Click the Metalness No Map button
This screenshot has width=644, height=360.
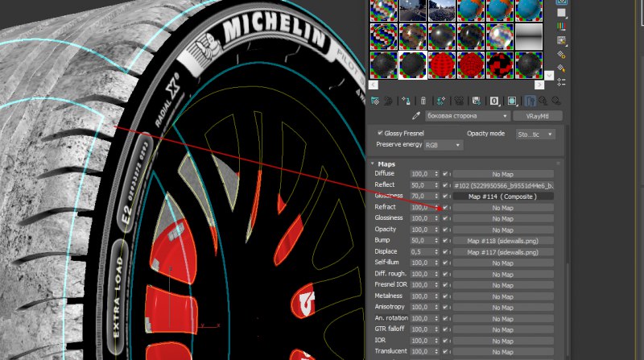tap(502, 296)
